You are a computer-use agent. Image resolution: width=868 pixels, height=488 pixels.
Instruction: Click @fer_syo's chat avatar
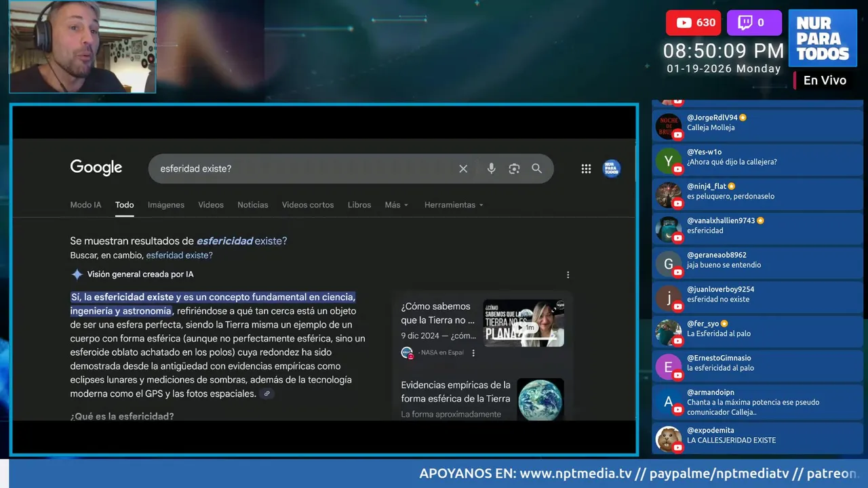(669, 332)
